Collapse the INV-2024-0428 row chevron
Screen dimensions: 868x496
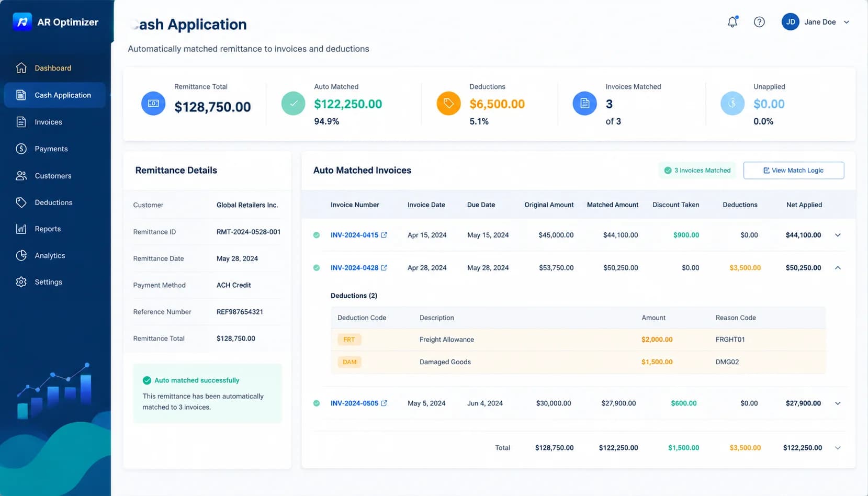click(x=838, y=267)
